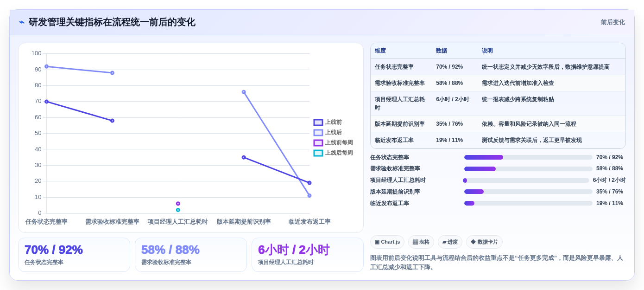This screenshot has width=644, height=290.
Task: Click the x-axis label 需求验收标准完整率
Action: point(112,222)
